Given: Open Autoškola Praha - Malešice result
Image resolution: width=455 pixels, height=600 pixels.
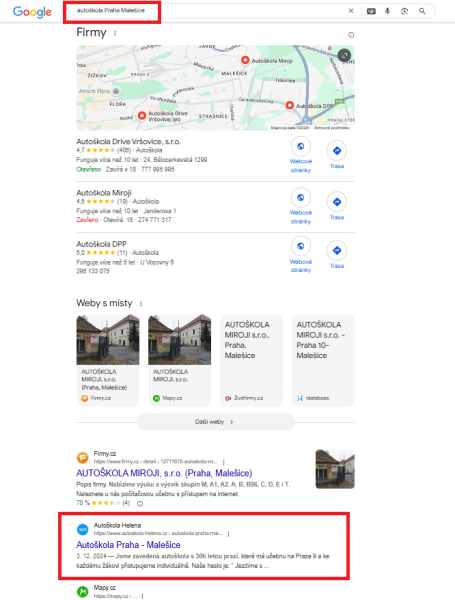Looking at the screenshot, I should [x=128, y=545].
